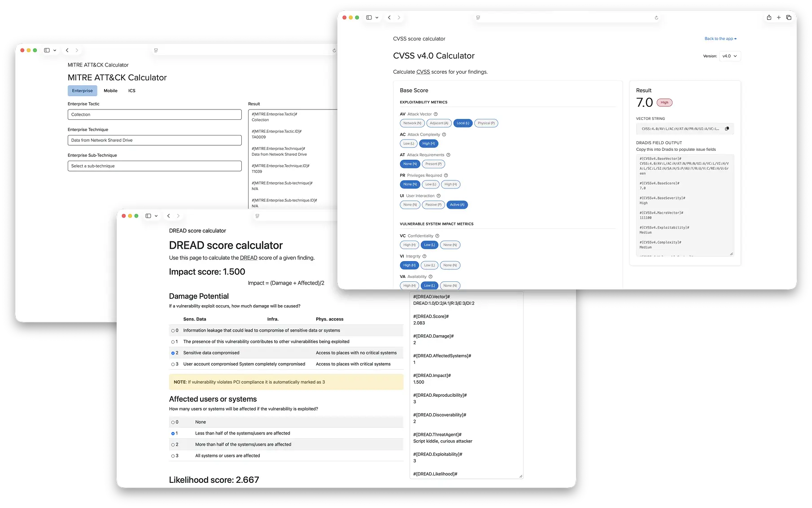The height and width of the screenshot is (508, 812).
Task: Click the Back to the app link
Action: pos(720,39)
